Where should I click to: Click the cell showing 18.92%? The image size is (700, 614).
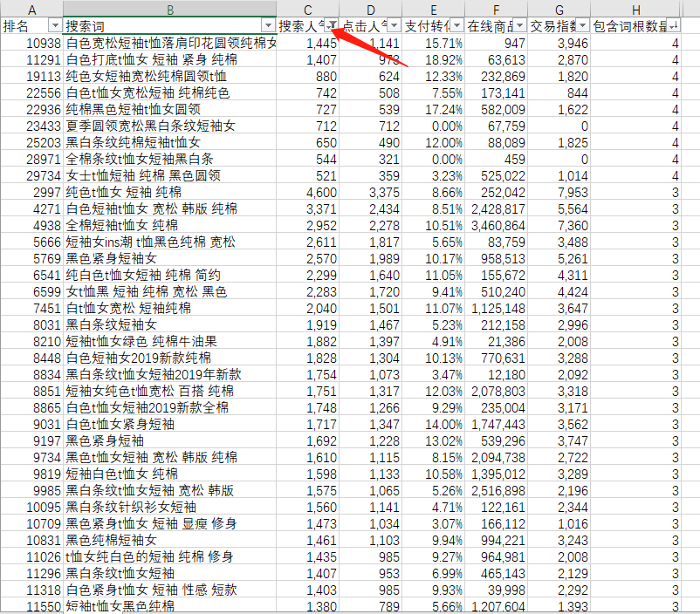coord(434,59)
